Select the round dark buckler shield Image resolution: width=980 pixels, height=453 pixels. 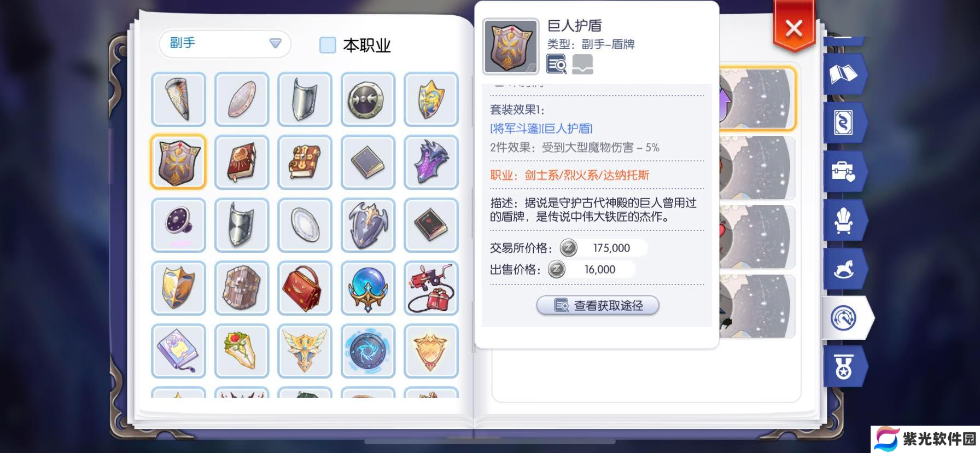tap(368, 100)
